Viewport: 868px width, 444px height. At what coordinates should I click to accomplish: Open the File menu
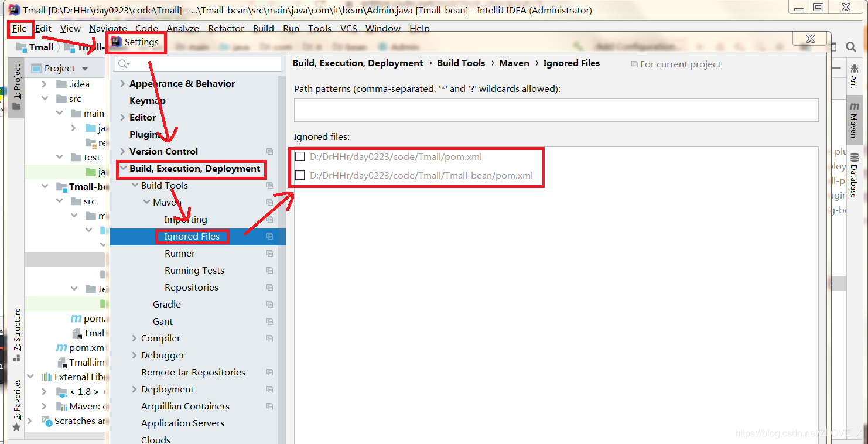19,28
